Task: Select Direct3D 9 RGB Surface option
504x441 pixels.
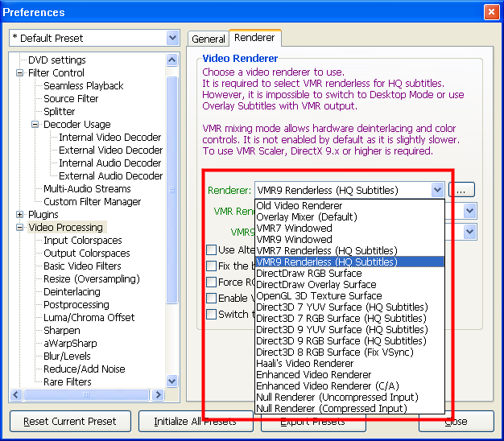Action: [349, 340]
